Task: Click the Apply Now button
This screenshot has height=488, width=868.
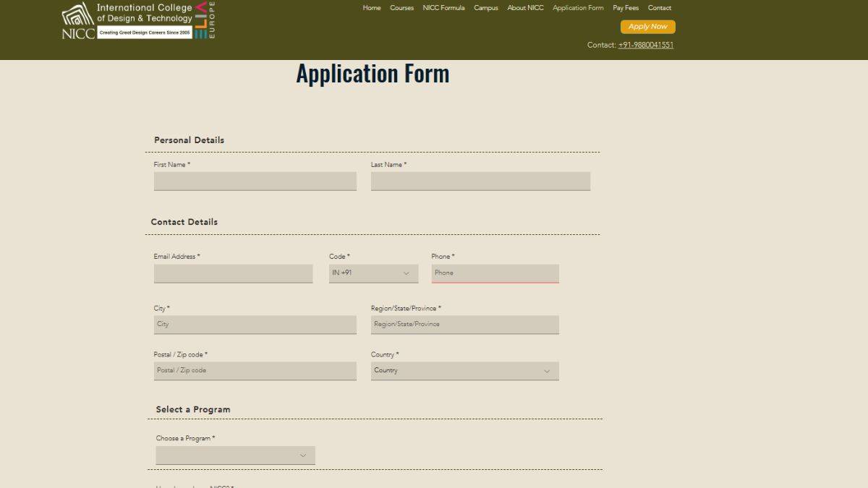Action: [x=647, y=26]
